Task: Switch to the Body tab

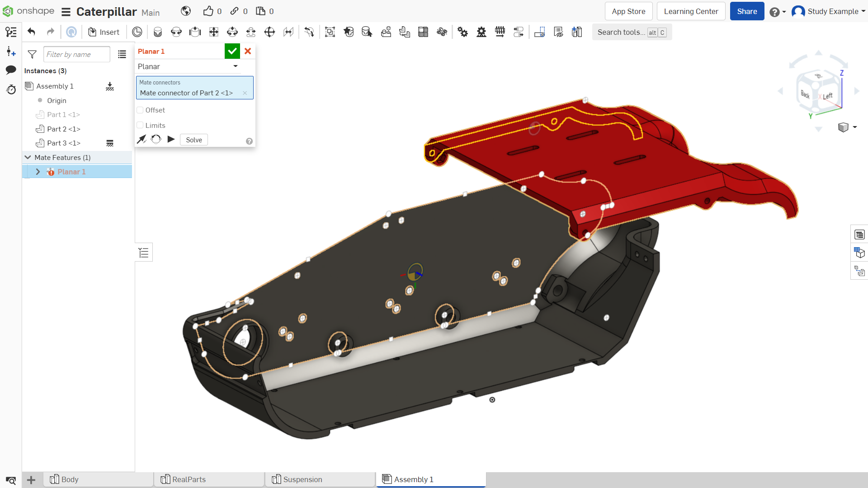Action: click(x=99, y=479)
